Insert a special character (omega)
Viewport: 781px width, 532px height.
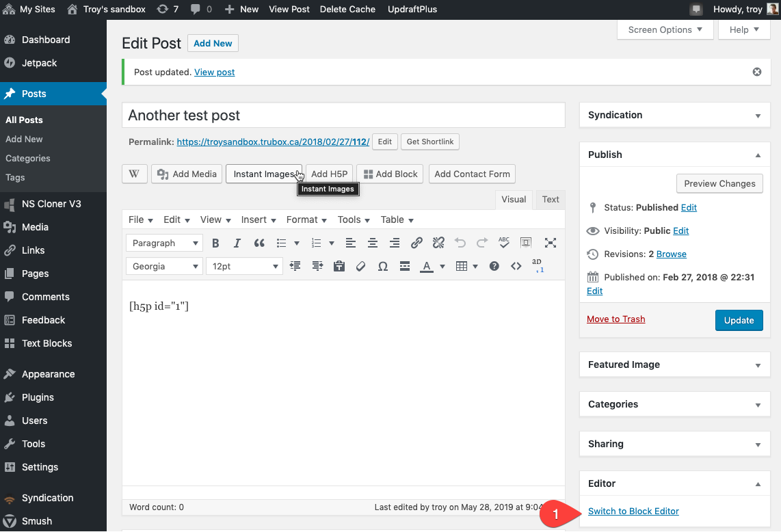383,266
